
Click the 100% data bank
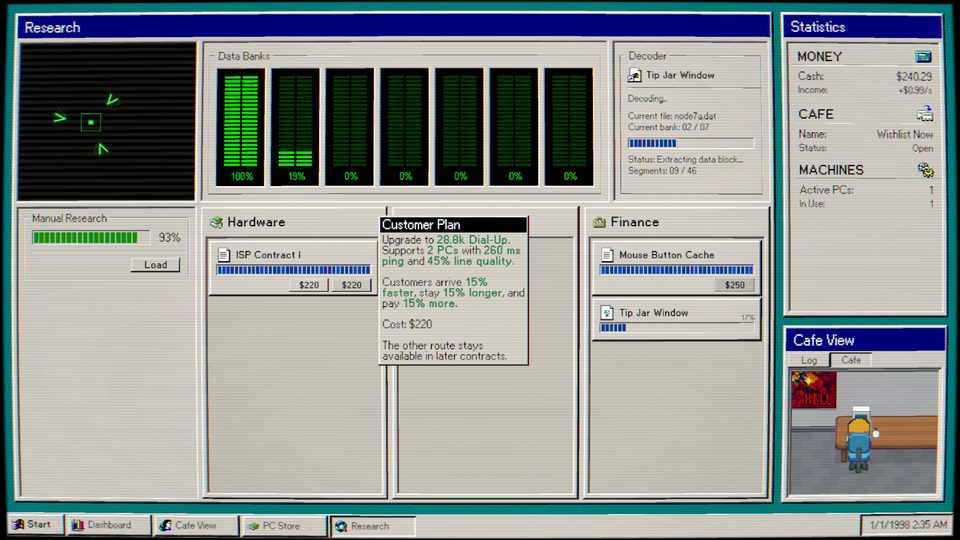tap(241, 127)
